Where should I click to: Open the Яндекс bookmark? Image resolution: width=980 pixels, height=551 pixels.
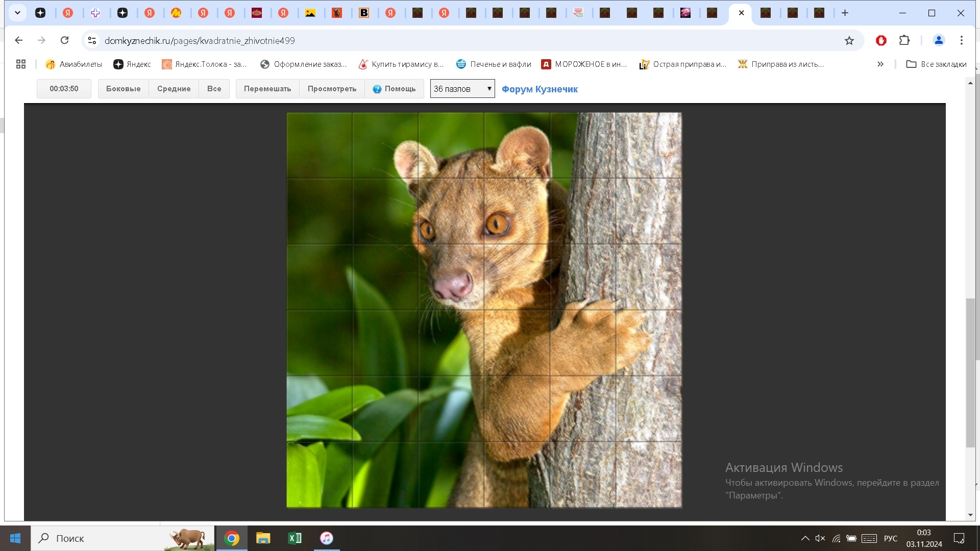coord(132,64)
